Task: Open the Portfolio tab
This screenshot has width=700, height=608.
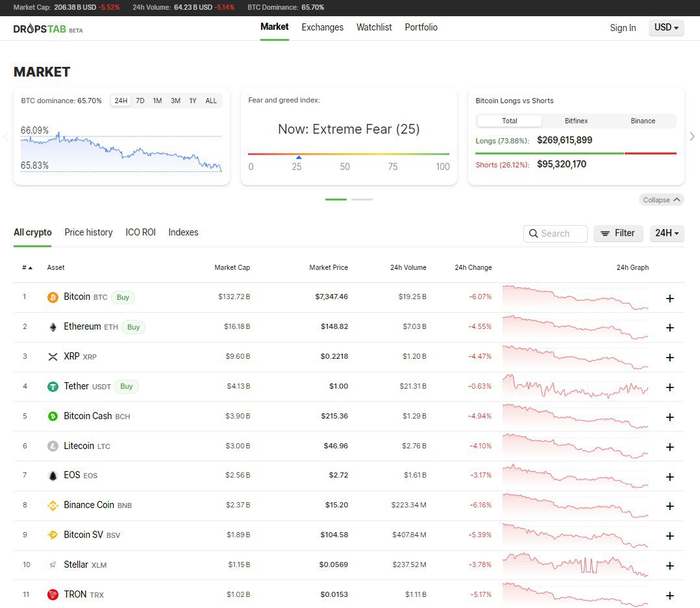Action: [x=421, y=27]
